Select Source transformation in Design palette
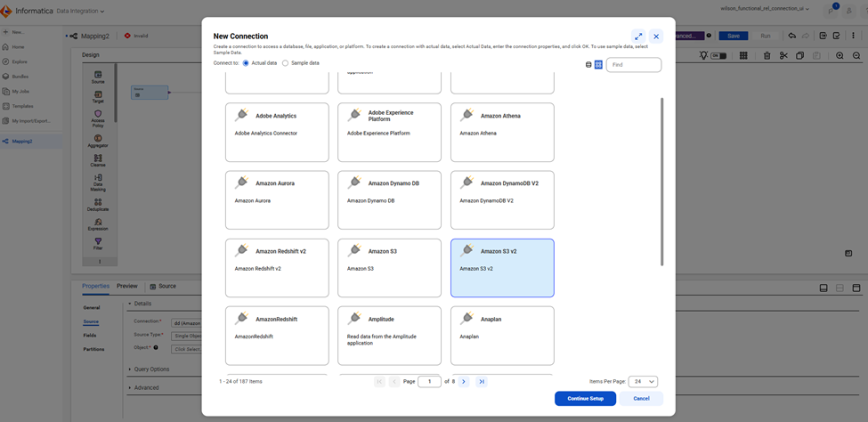Screen dimensions: 868x422 point(98,77)
